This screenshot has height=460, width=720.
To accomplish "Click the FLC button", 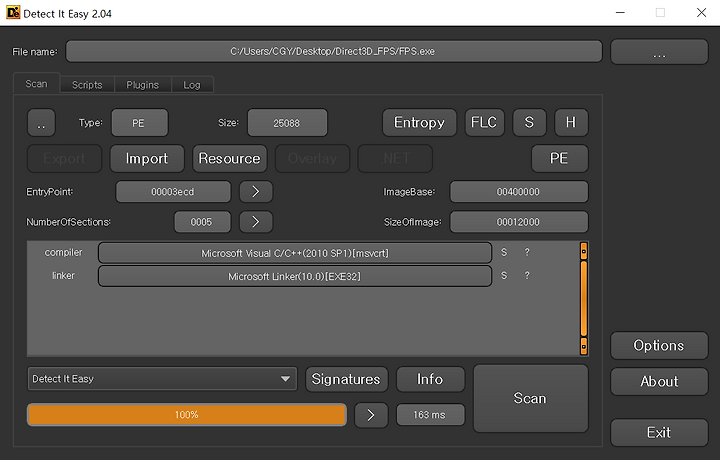I will pos(484,123).
